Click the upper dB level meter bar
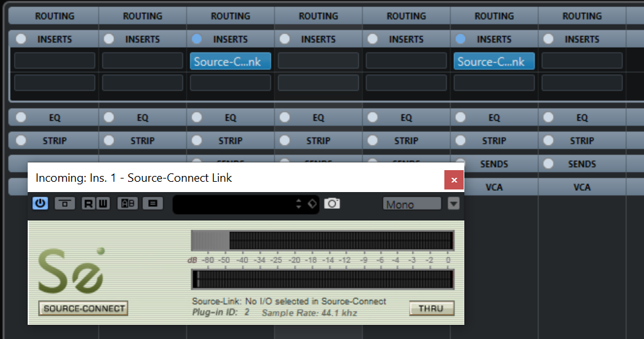The height and width of the screenshot is (339, 644). [x=322, y=240]
